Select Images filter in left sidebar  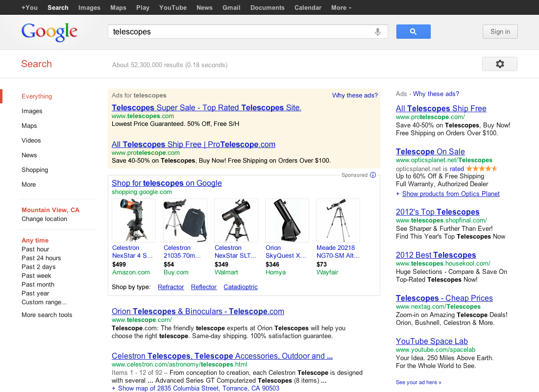tap(32, 111)
